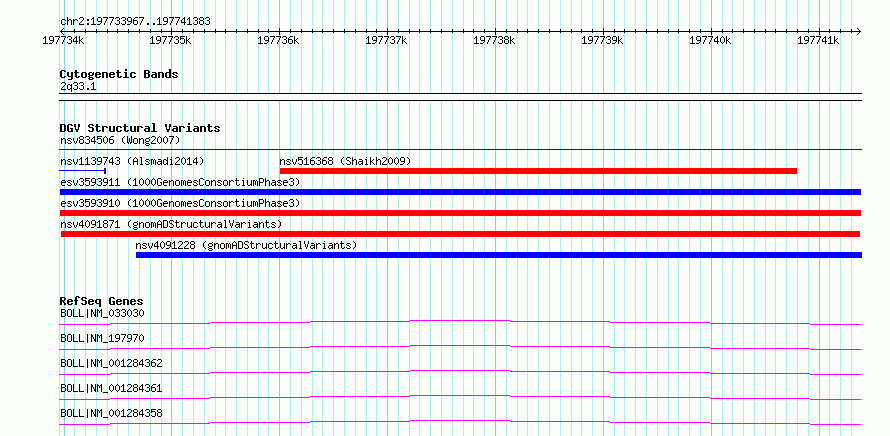Open the BOLL|NM_001284361 gene label
Screen dimensions: 890x436
[111, 388]
